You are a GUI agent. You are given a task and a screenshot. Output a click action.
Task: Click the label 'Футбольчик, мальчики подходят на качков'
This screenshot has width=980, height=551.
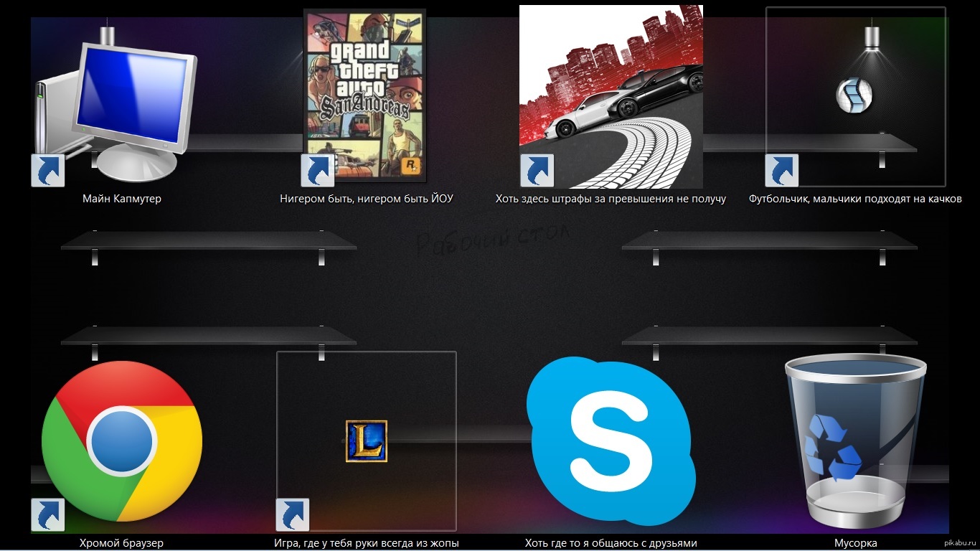coord(855,199)
